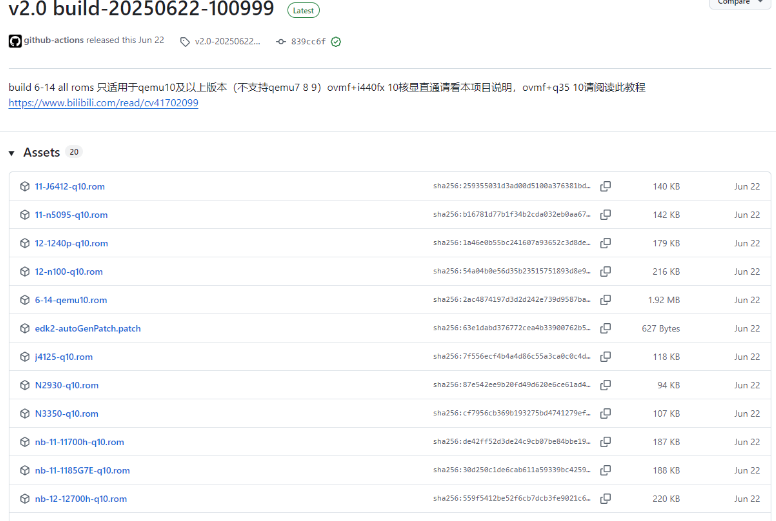Open the bilibili tutorial link
The width and height of the screenshot is (776, 521).
103,103
